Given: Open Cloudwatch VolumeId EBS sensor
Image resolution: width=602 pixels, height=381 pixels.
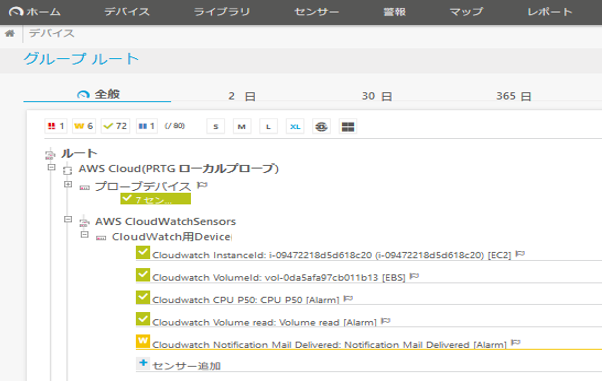Looking at the screenshot, I should click(x=279, y=277).
